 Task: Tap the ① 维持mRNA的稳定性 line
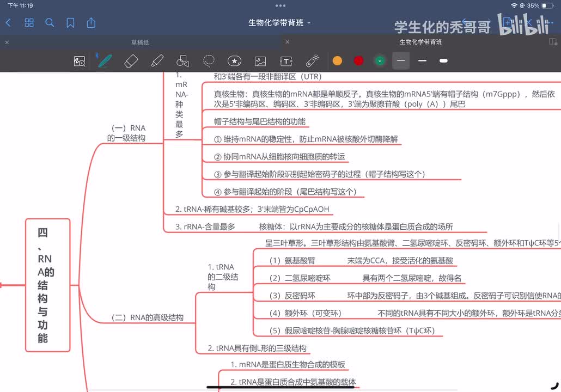[x=306, y=139]
